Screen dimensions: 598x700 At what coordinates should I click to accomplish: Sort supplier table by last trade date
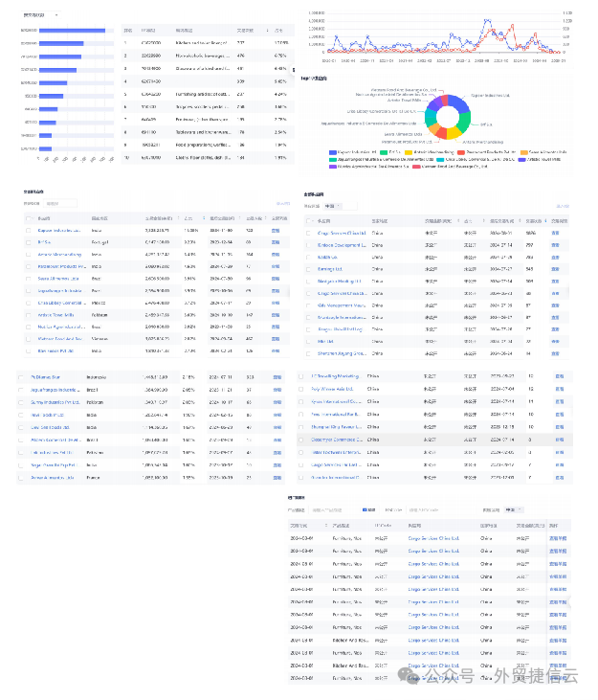[520, 221]
